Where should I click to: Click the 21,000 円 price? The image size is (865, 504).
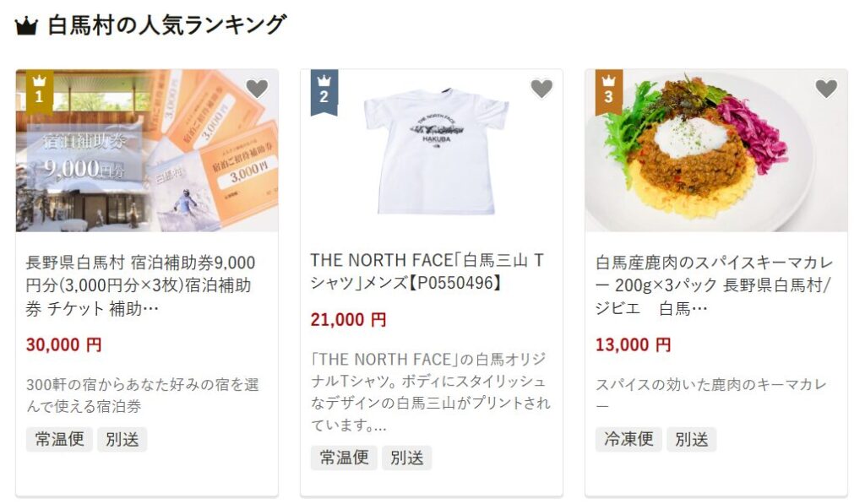(348, 320)
